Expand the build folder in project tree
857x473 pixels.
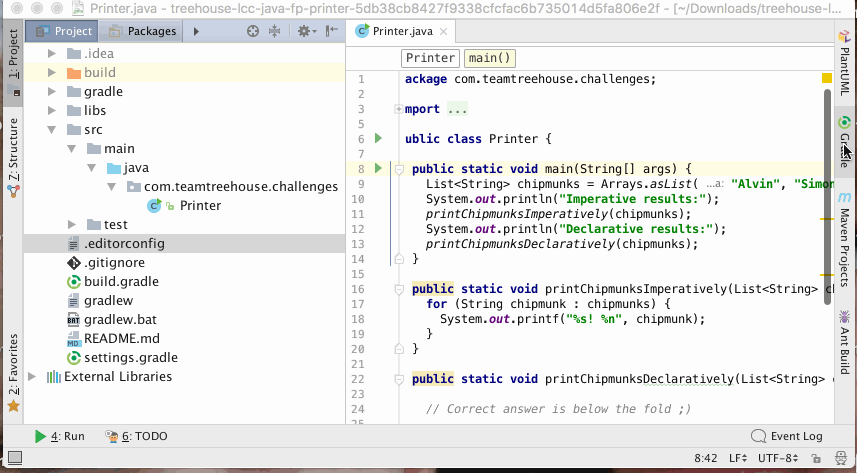tap(51, 73)
